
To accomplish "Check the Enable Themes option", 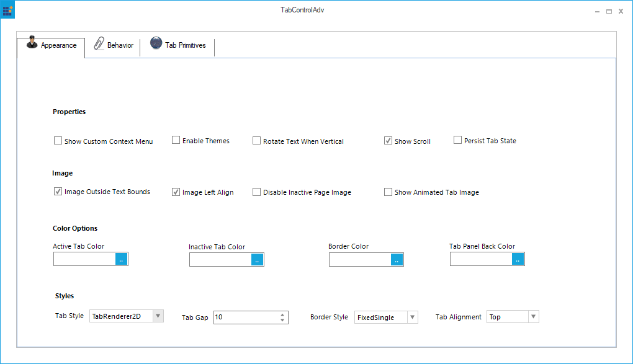I will (x=176, y=140).
